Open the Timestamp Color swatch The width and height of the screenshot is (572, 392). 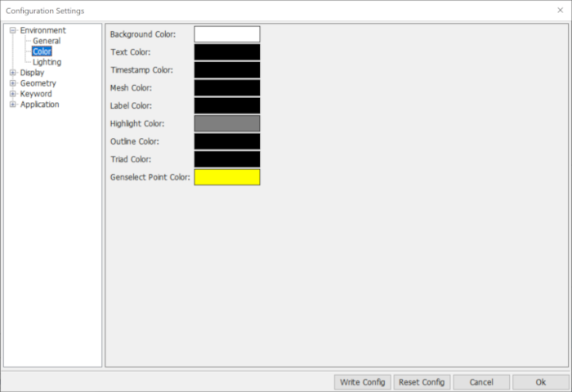click(x=227, y=70)
